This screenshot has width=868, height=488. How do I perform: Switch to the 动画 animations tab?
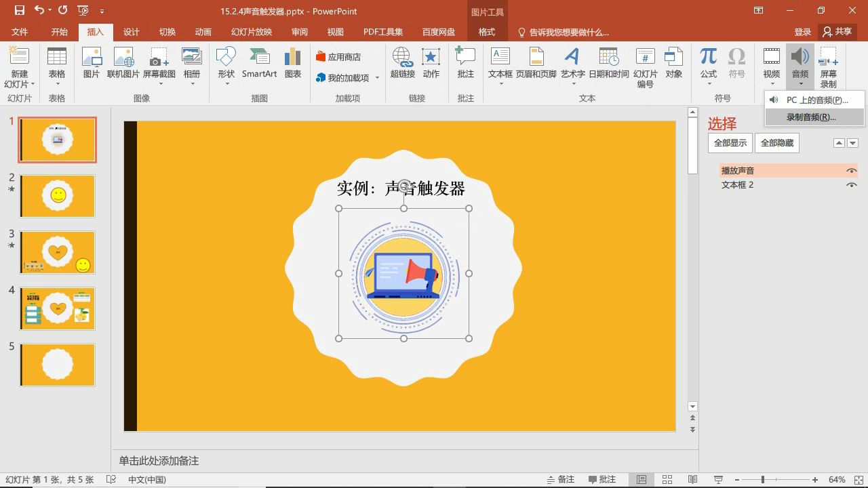coord(203,32)
